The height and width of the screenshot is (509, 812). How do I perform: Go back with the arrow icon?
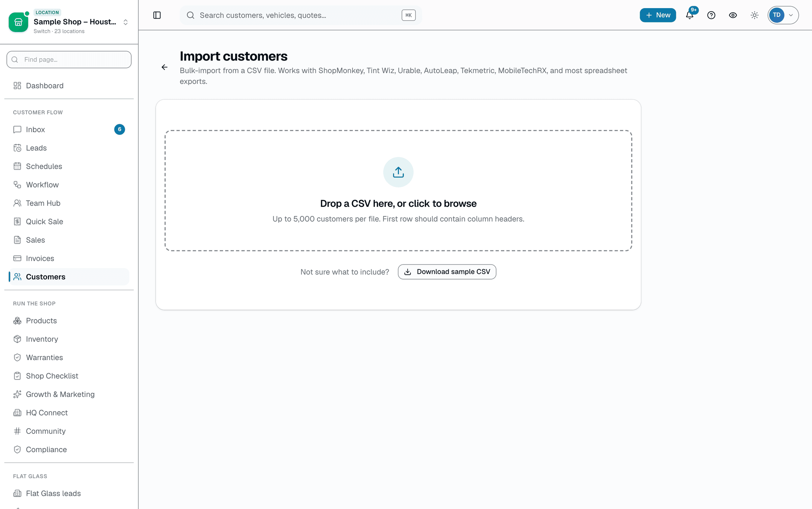pyautogui.click(x=164, y=67)
